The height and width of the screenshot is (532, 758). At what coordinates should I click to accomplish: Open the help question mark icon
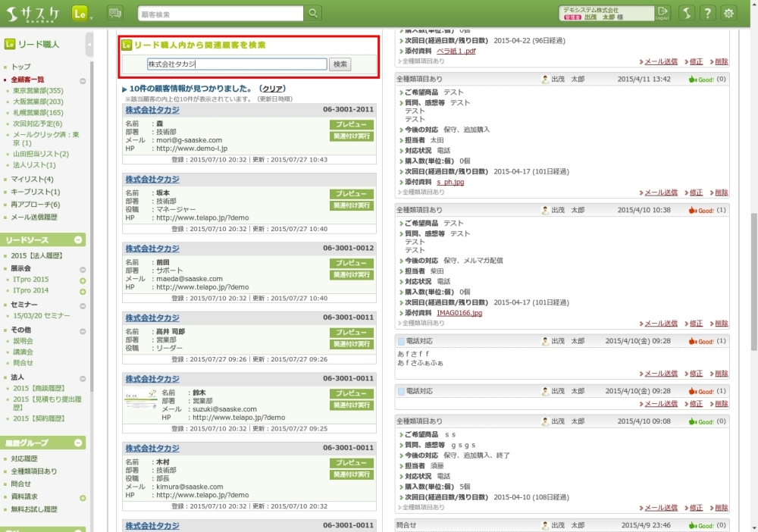point(707,13)
